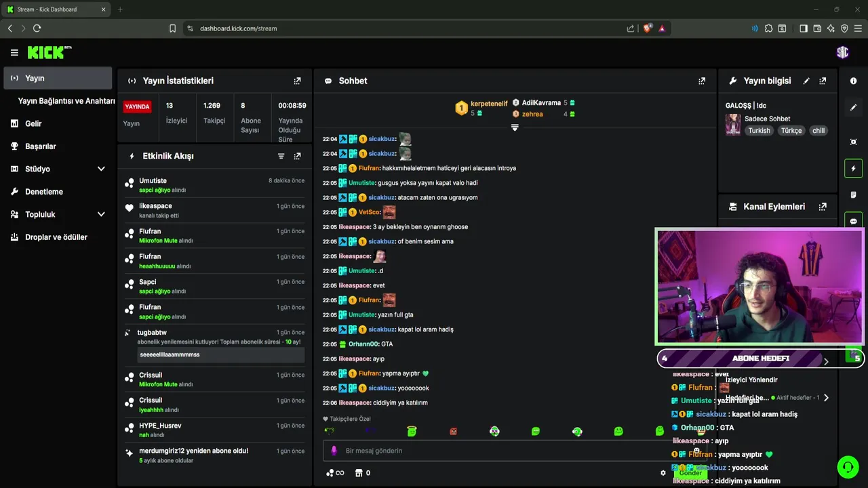
Task: Open the Etkinlik Akışı filter icon
Action: pyautogui.click(x=281, y=156)
